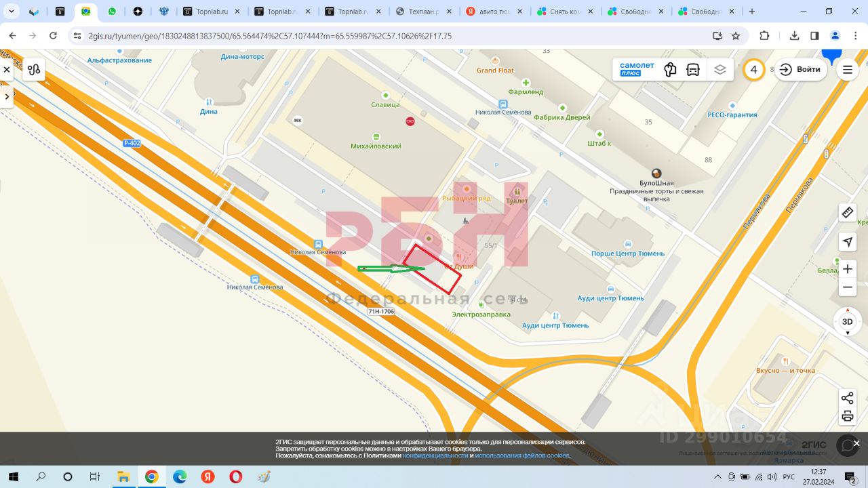Open map layers selector
This screenshot has width=868, height=488.
point(720,69)
